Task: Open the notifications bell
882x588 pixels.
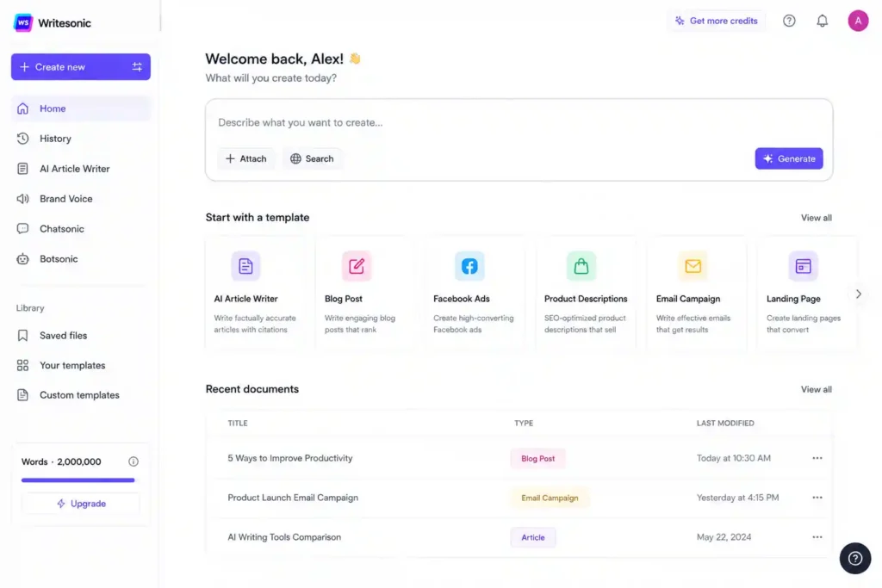Action: point(822,21)
